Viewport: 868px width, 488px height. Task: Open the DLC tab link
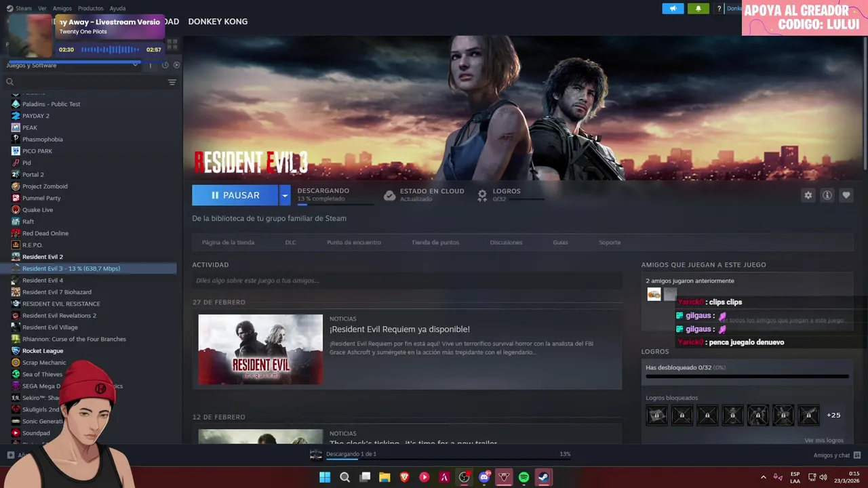point(290,242)
